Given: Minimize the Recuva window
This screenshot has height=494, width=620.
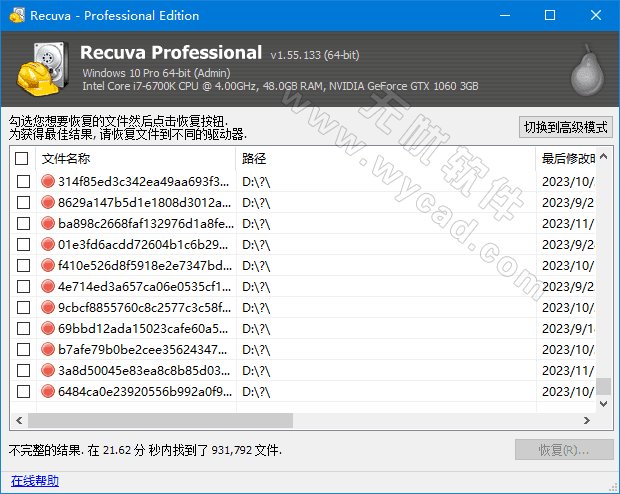Looking at the screenshot, I should 505,15.
